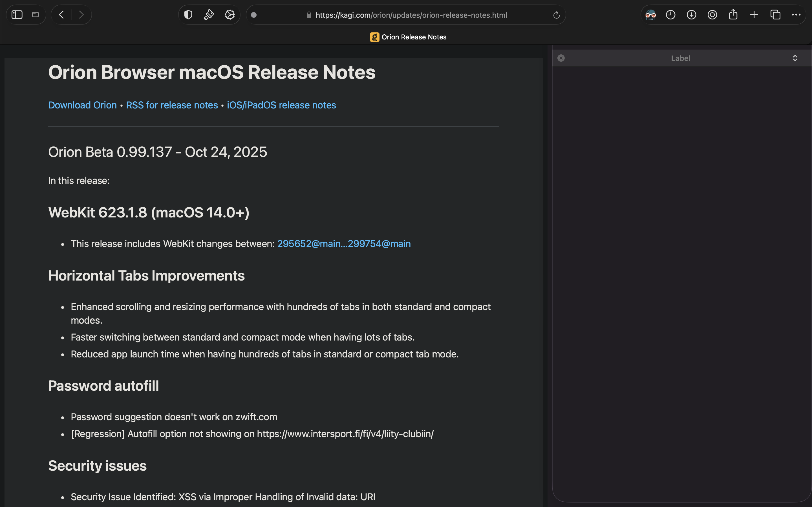Open tab overview icon

coord(775,15)
